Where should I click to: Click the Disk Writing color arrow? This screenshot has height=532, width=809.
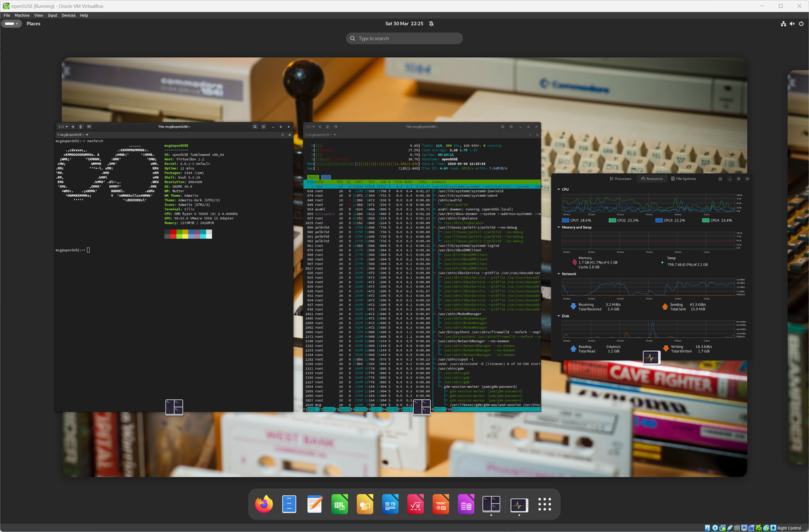pos(665,348)
